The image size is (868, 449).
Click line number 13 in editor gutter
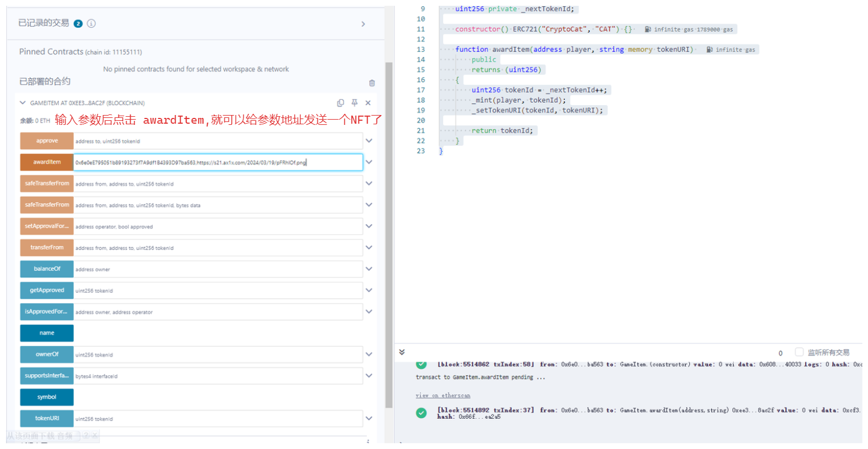pyautogui.click(x=421, y=49)
